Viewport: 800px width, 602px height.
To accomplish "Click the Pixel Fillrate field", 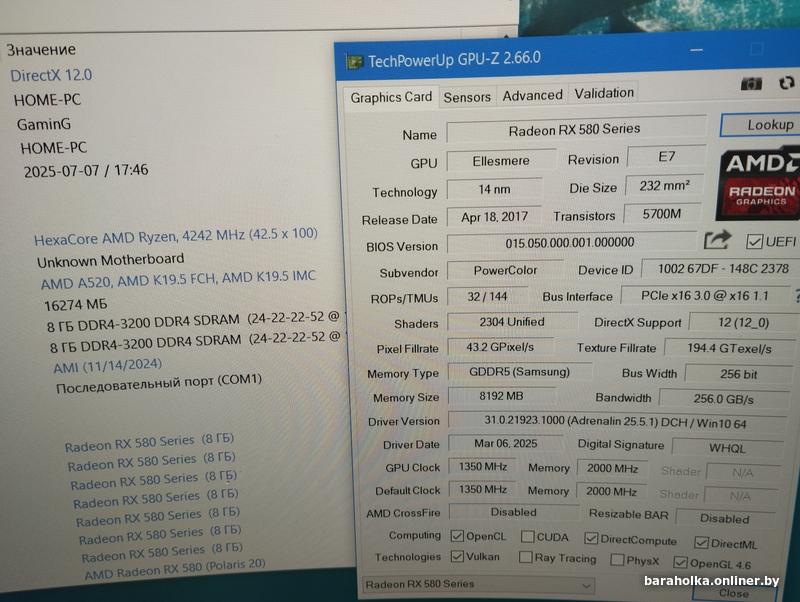I will pos(500,347).
